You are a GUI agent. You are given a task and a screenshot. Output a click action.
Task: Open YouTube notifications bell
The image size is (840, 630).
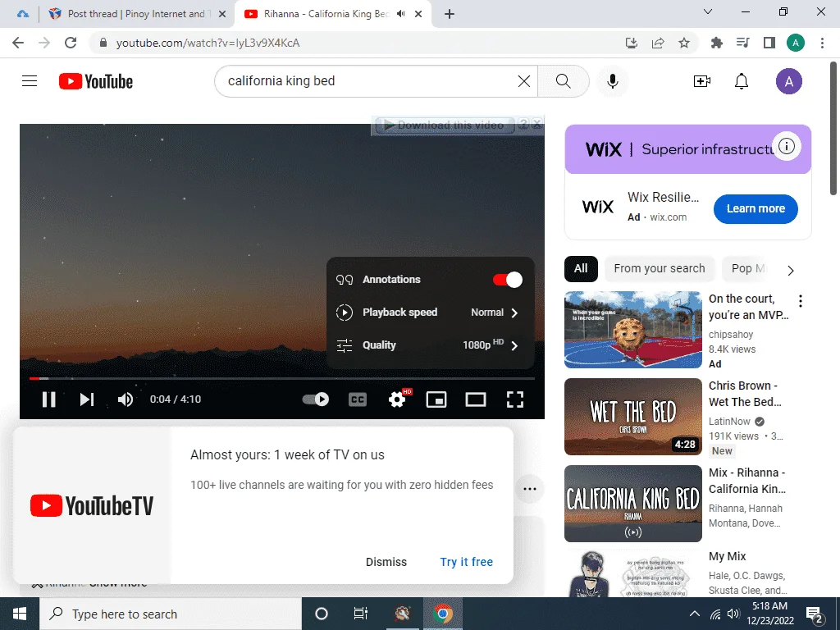pos(742,81)
